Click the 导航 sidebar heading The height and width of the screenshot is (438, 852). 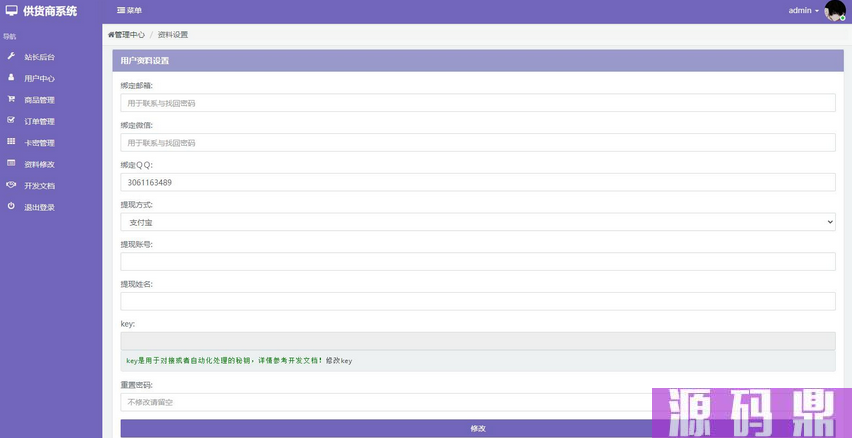tap(10, 37)
